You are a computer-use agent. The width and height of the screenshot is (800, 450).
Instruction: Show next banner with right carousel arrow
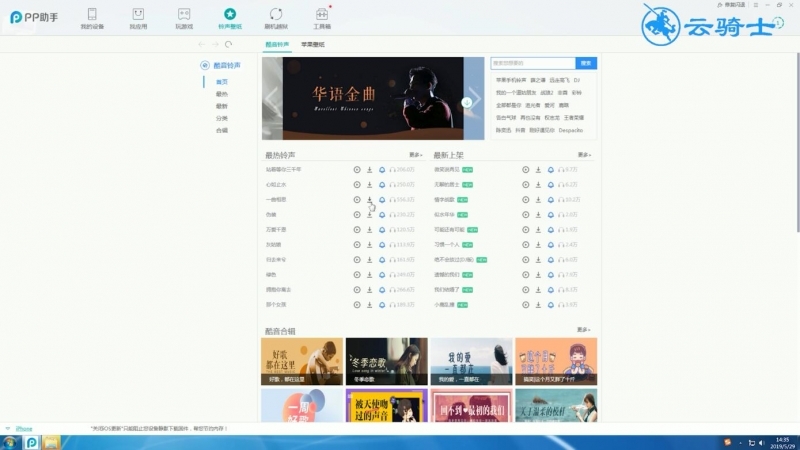[x=476, y=98]
